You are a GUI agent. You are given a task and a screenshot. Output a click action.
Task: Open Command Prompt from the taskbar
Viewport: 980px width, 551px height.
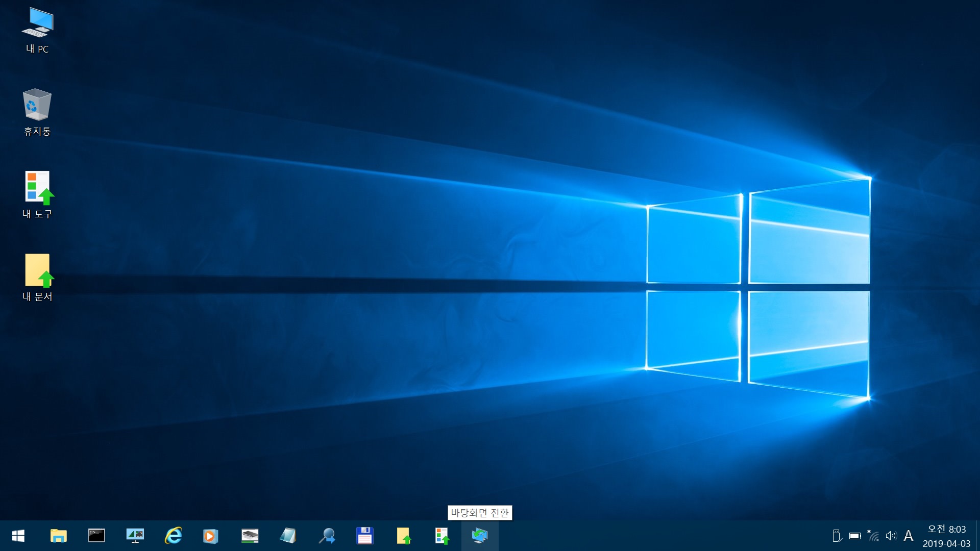tap(96, 536)
